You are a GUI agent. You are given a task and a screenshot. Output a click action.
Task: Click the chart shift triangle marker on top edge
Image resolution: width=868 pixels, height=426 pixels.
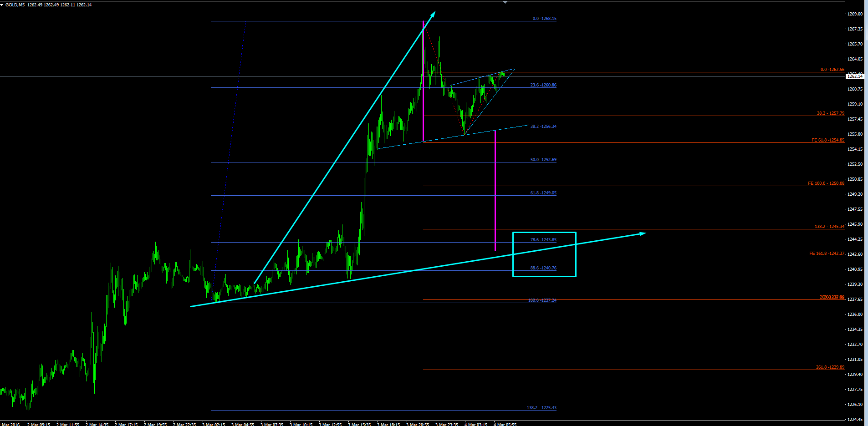tap(505, 2)
